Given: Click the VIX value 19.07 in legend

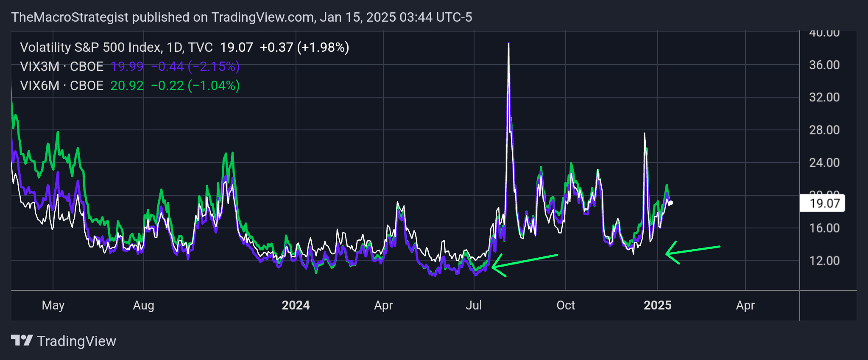Looking at the screenshot, I should 237,47.
